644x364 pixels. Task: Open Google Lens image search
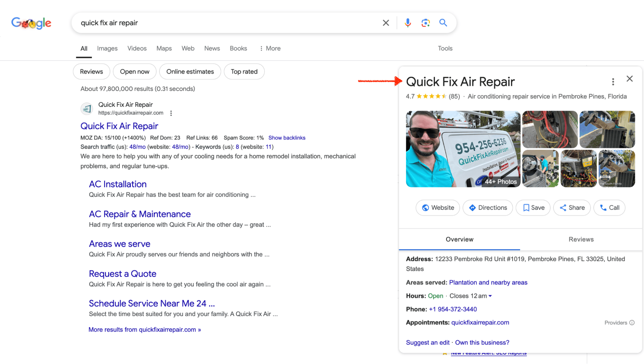pyautogui.click(x=425, y=23)
